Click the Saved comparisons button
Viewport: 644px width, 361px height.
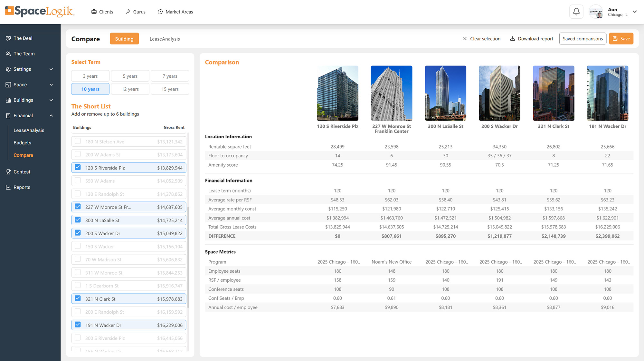click(582, 39)
